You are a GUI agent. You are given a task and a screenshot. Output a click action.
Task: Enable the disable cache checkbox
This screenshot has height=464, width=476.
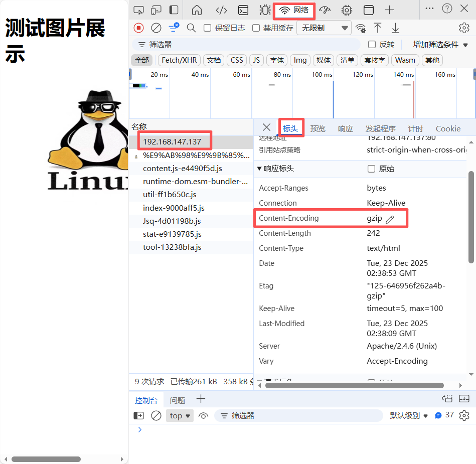point(256,28)
